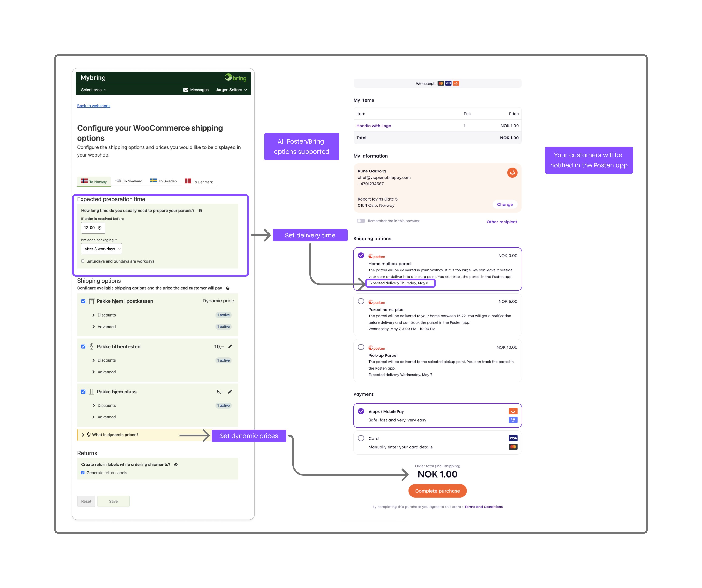
Task: Select the Pick-up Parcel shipping option
Action: coord(361,347)
